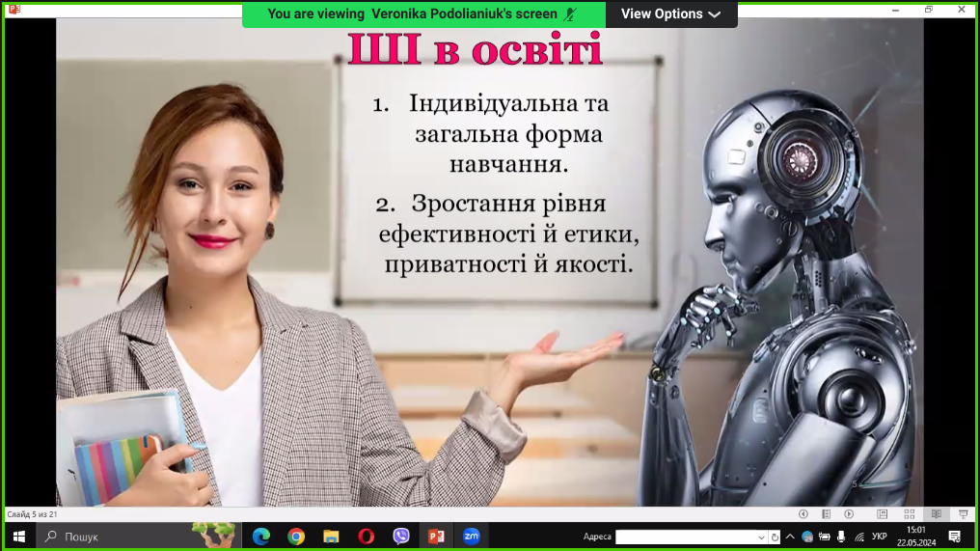Show hidden system tray icons
The height and width of the screenshot is (551, 980).
[789, 537]
